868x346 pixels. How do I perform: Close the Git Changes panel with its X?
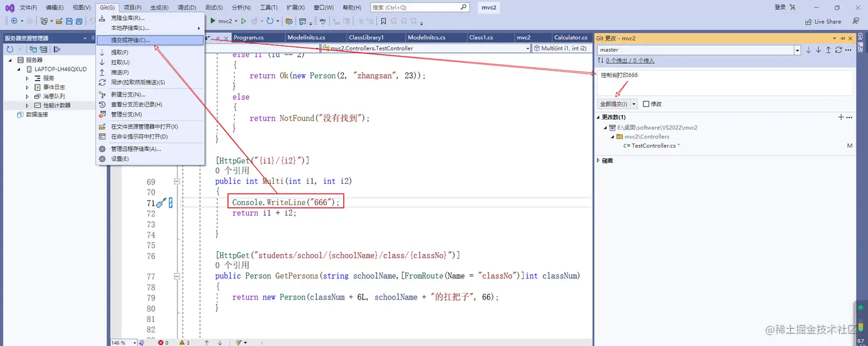tap(851, 38)
